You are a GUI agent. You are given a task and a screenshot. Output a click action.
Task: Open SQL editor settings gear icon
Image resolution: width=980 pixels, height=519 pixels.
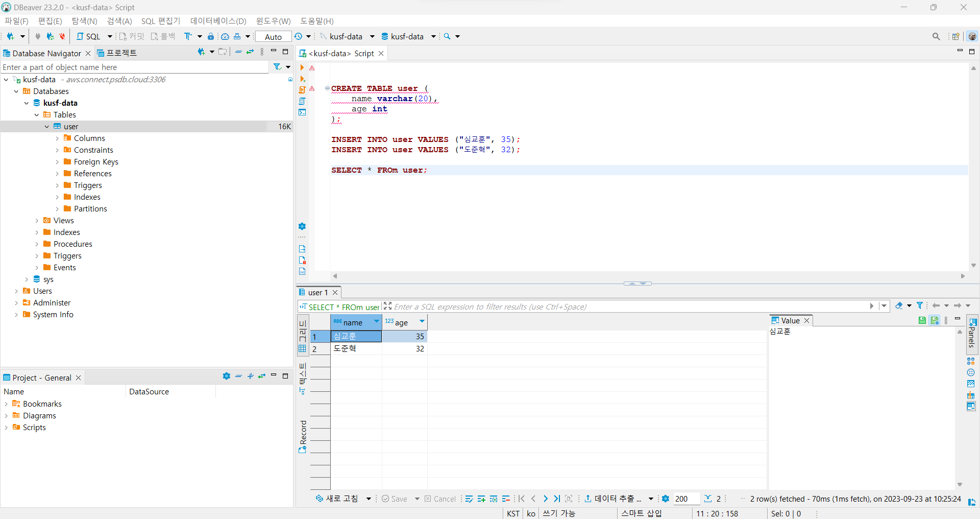(302, 226)
